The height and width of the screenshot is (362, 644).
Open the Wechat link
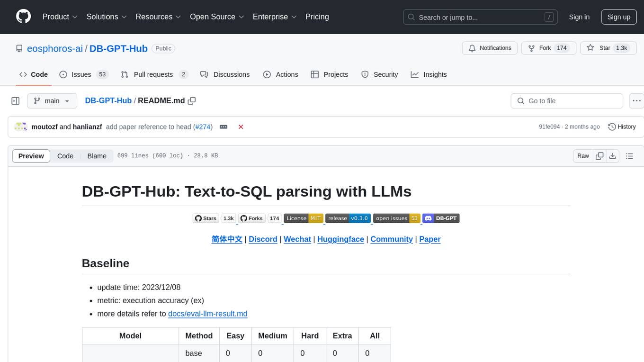(x=297, y=239)
